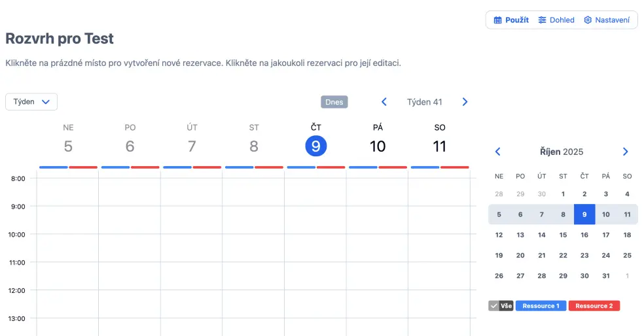Toggle the Vše resource filter
This screenshot has width=644, height=336.
[x=506, y=306]
